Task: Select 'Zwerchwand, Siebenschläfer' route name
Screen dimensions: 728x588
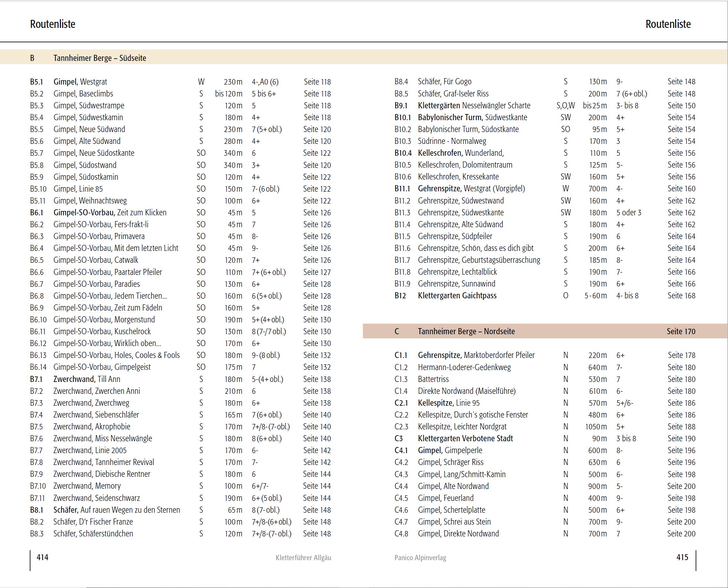Action: 96,415
